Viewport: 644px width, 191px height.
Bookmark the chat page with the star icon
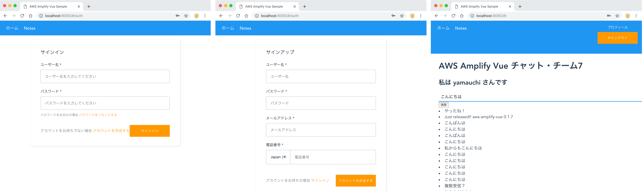[x=617, y=16]
